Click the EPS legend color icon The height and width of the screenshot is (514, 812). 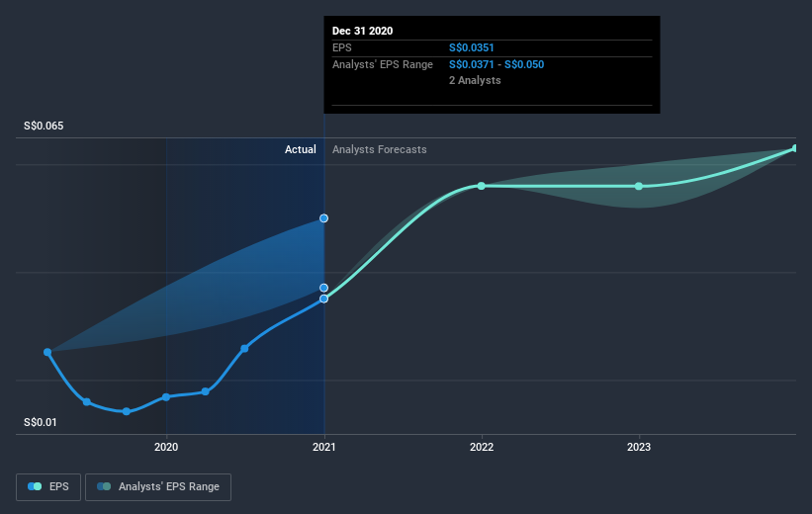pyautogui.click(x=35, y=486)
